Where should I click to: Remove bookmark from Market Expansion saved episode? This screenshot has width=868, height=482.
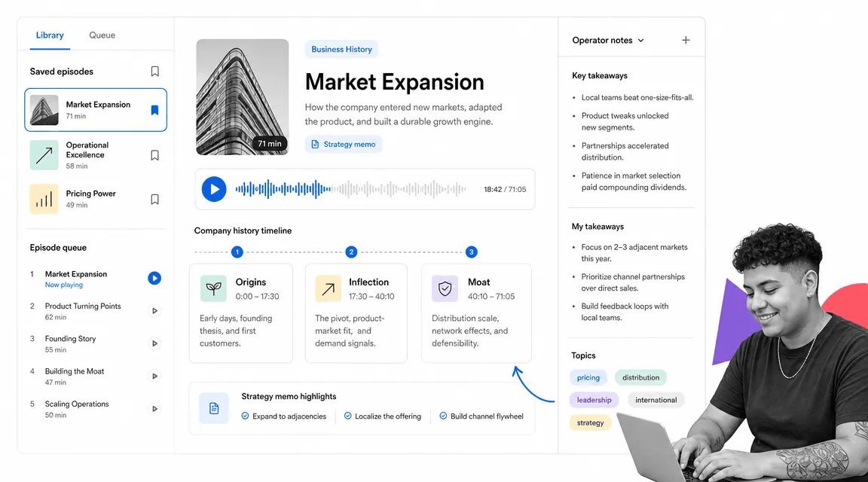(x=154, y=110)
